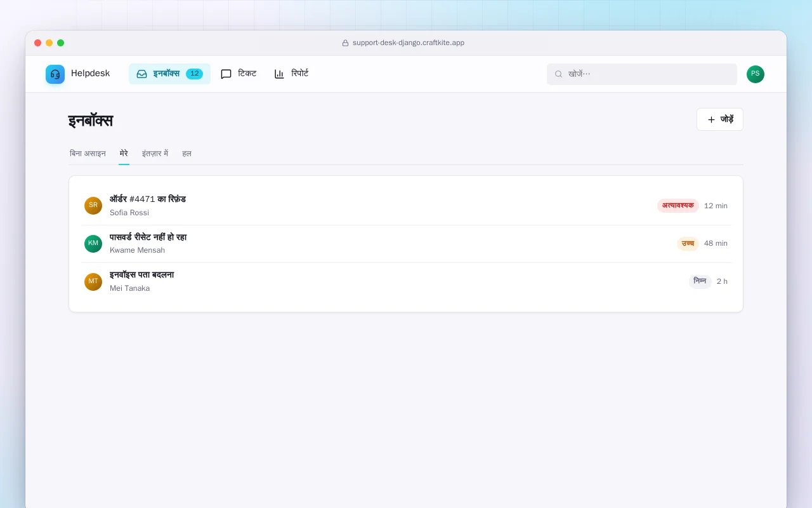Screen dimensions: 812x508
Task: Click the search magnifier icon
Action: click(559, 74)
